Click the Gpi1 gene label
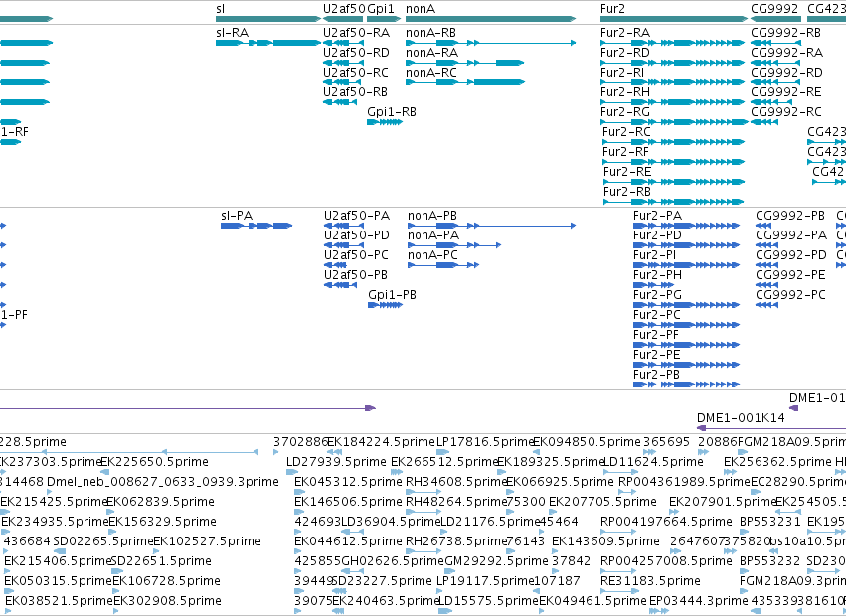This screenshot has width=846, height=616. coord(381,9)
